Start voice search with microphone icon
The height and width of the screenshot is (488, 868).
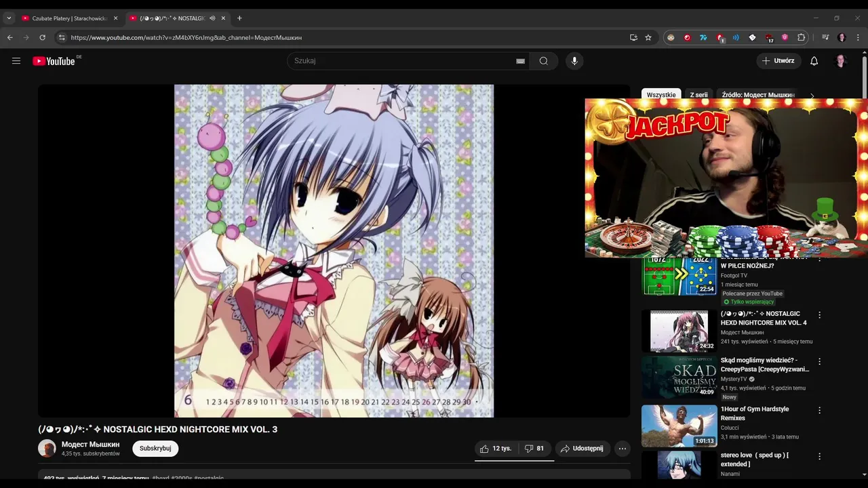point(574,61)
